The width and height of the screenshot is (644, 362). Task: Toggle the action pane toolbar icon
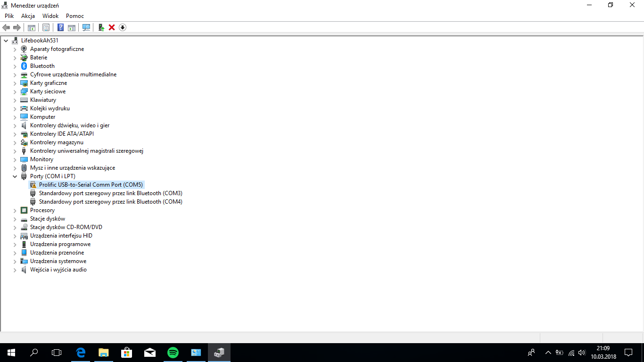click(72, 27)
